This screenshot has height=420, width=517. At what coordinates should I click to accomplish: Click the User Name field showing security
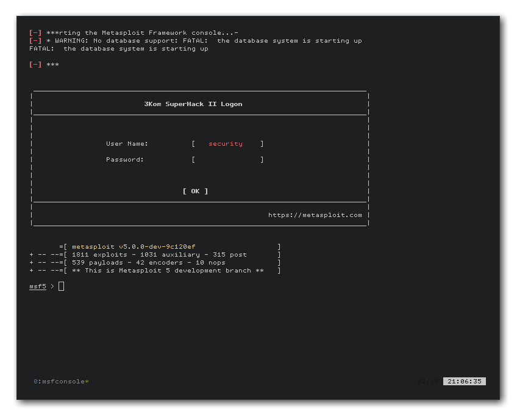coord(227,144)
